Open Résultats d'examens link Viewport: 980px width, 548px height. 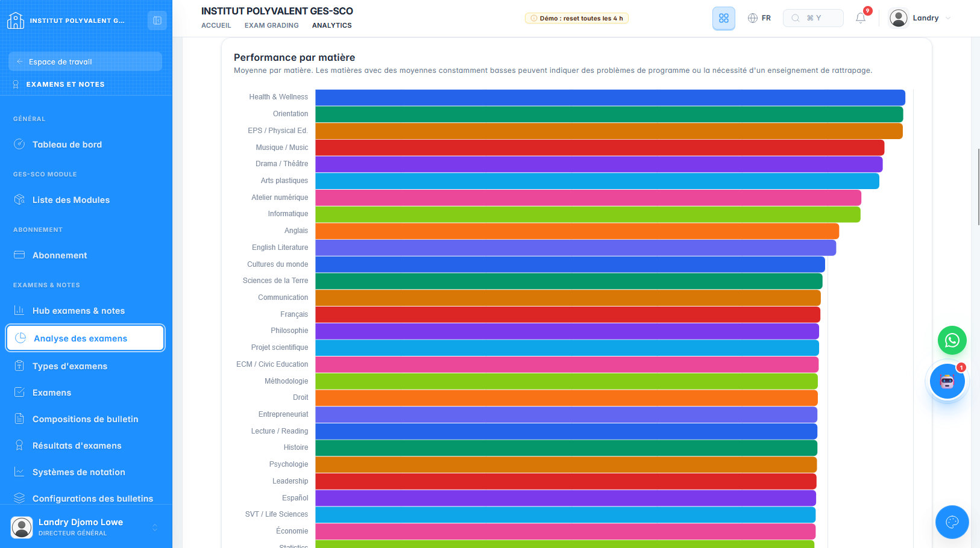click(85, 446)
